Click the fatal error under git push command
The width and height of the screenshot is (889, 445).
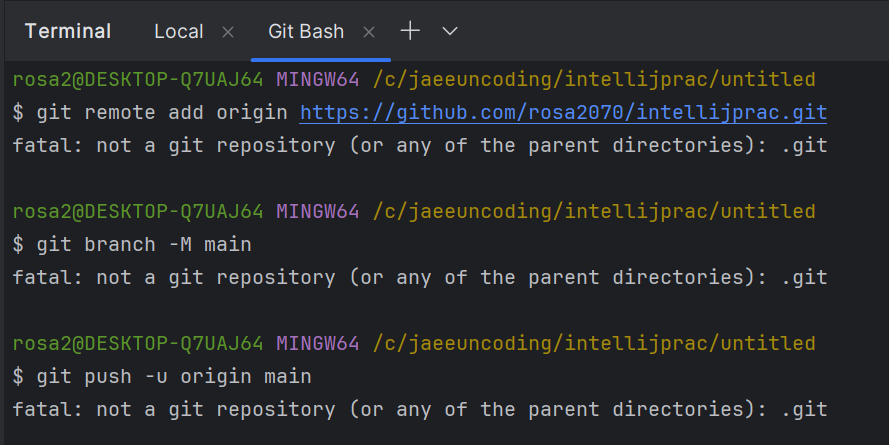point(420,410)
